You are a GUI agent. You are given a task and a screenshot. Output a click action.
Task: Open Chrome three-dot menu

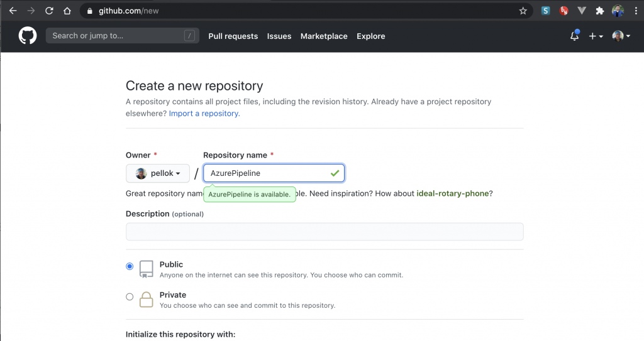point(635,11)
